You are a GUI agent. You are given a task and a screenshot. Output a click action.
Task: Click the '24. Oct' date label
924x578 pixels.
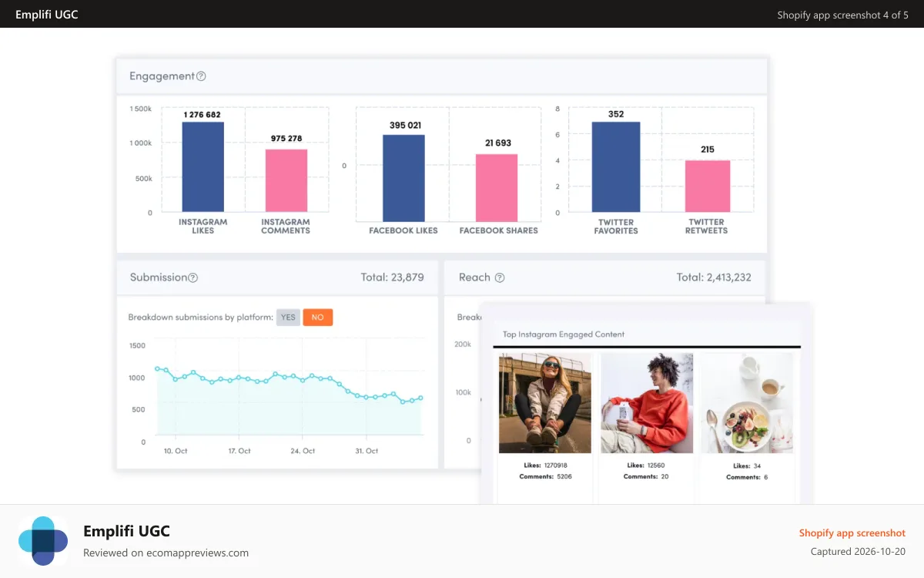pyautogui.click(x=303, y=451)
